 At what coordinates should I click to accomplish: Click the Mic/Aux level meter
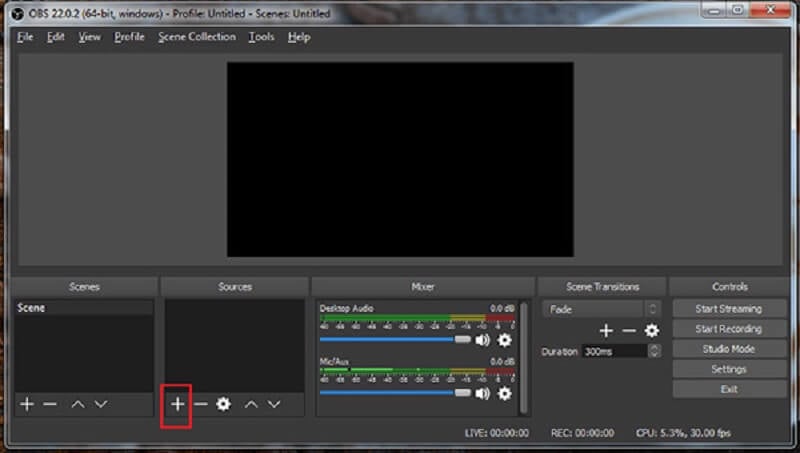[x=417, y=371]
